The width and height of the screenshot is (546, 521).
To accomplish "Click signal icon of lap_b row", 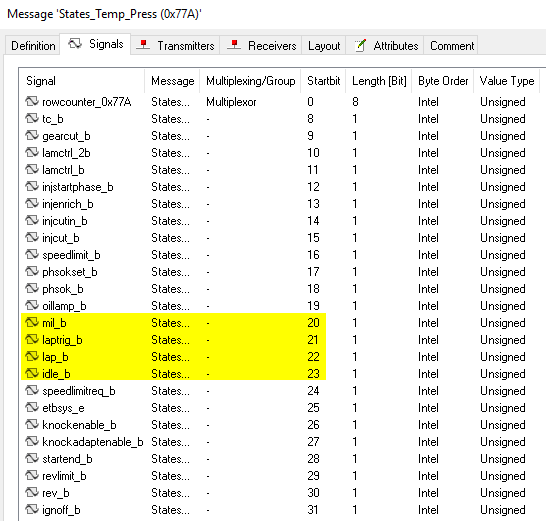I will click(32, 357).
